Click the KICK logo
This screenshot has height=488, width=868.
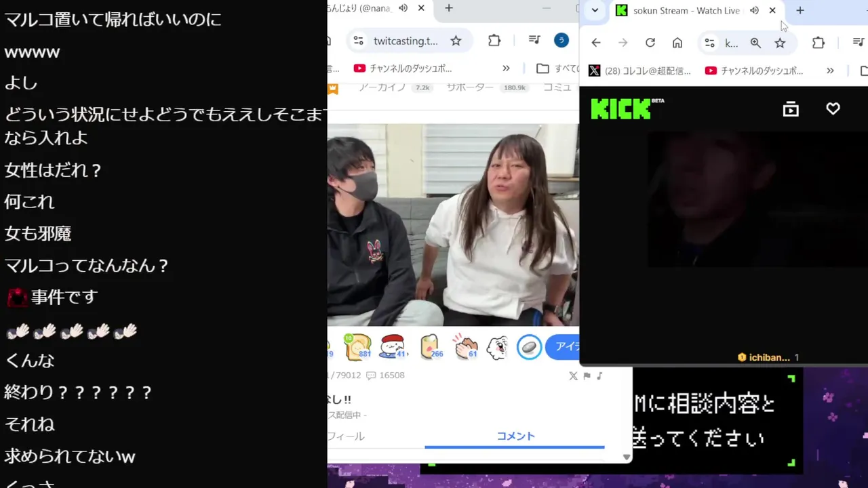point(627,108)
